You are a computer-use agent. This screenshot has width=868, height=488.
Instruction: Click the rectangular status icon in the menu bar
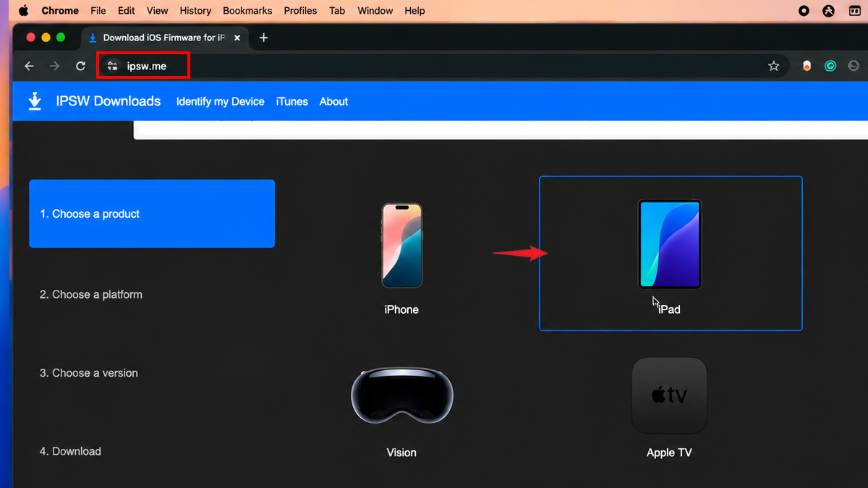click(854, 11)
